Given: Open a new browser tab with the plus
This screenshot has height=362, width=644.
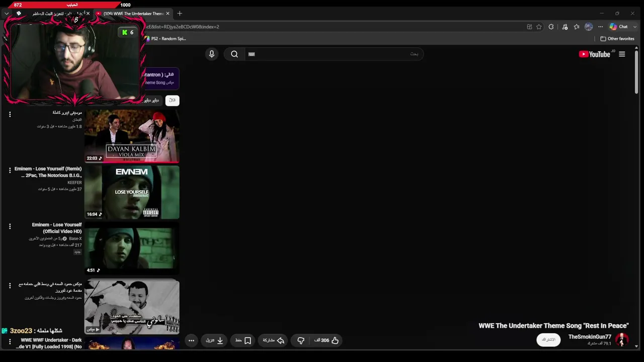Looking at the screenshot, I should (180, 14).
